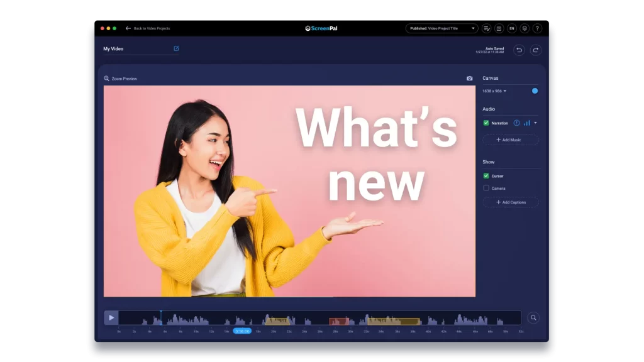Click the ScreenPal logo
Viewport: 644px width, 362px height.
(x=321, y=28)
